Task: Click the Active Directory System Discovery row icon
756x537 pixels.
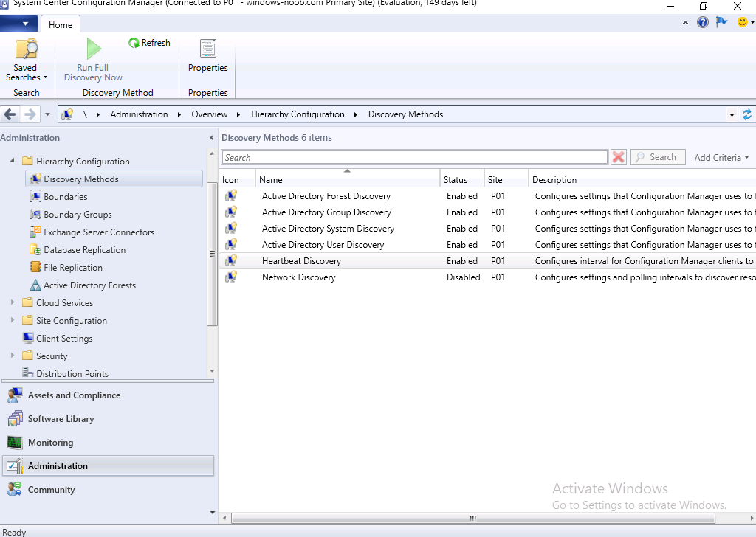Action: 231,228
